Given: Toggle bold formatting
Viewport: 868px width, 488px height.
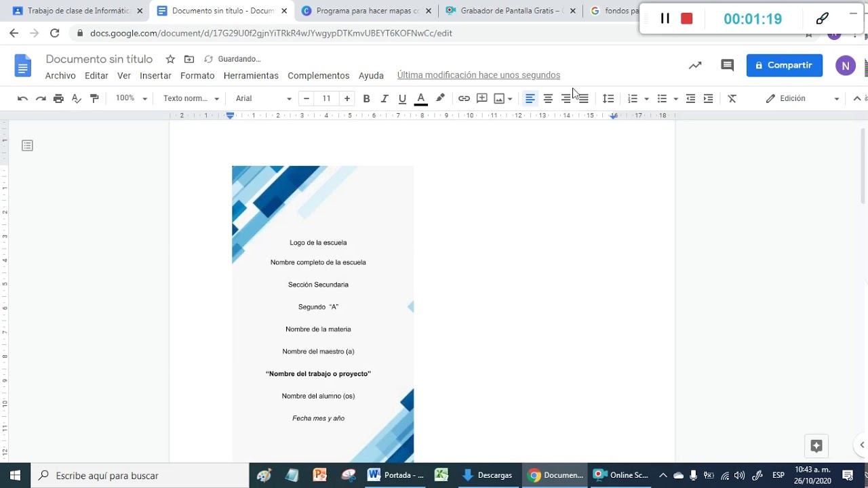Looking at the screenshot, I should click(x=366, y=98).
